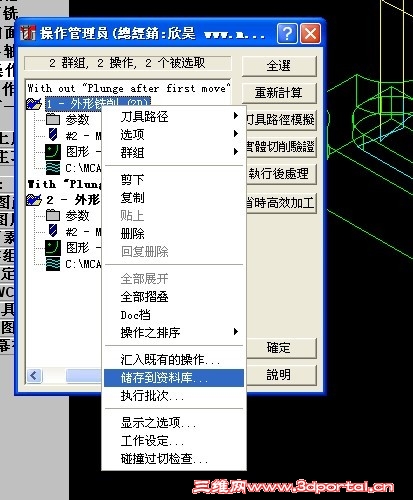Viewport: 413px width, 500px height.
Task: Click the toolpath file icon under operation 2
Action: click(x=53, y=264)
